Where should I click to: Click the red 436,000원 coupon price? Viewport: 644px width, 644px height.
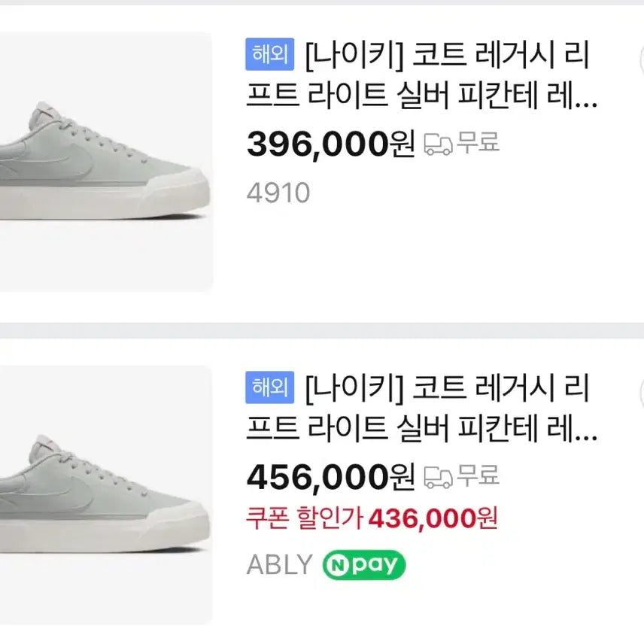coord(433,518)
